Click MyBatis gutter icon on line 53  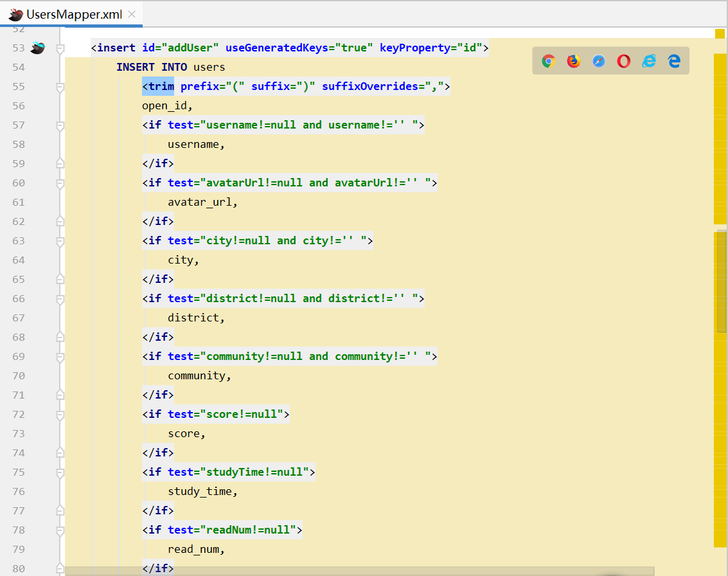[38, 48]
